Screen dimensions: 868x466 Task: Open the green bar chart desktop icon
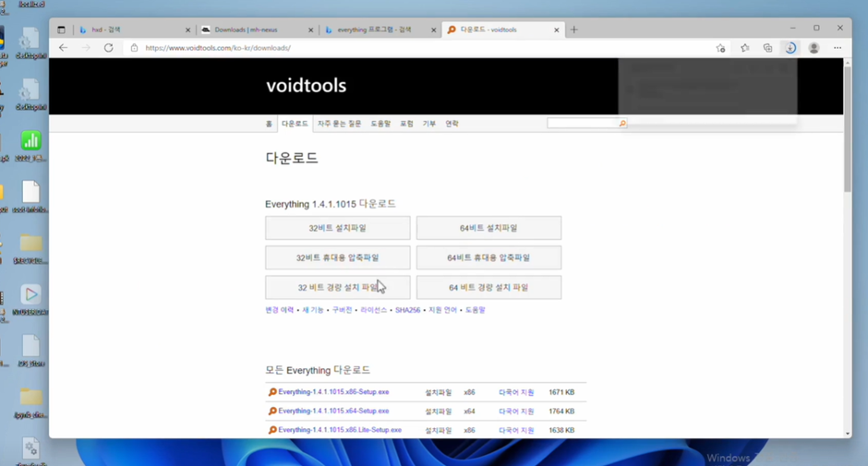pos(31,141)
